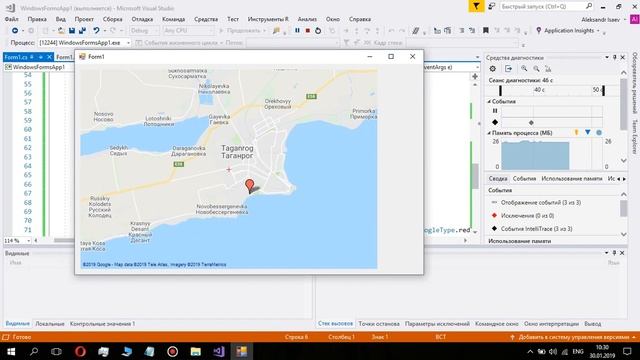The height and width of the screenshot is (360, 640).
Task: Open the Any CPU platform dropdown
Action: [188, 31]
